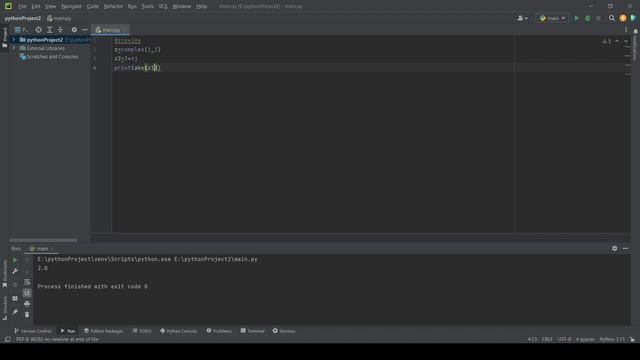Open Project panel gear options
Screen dimensions: 640x360
tap(74, 30)
